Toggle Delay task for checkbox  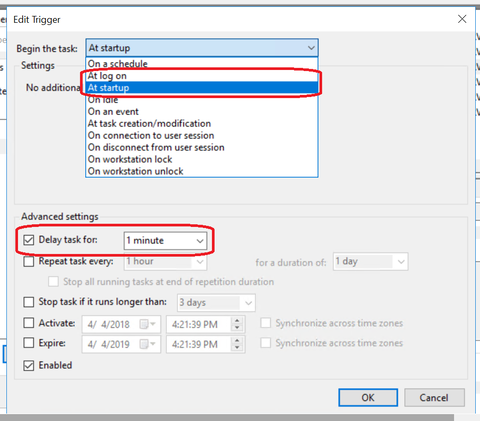[29, 240]
